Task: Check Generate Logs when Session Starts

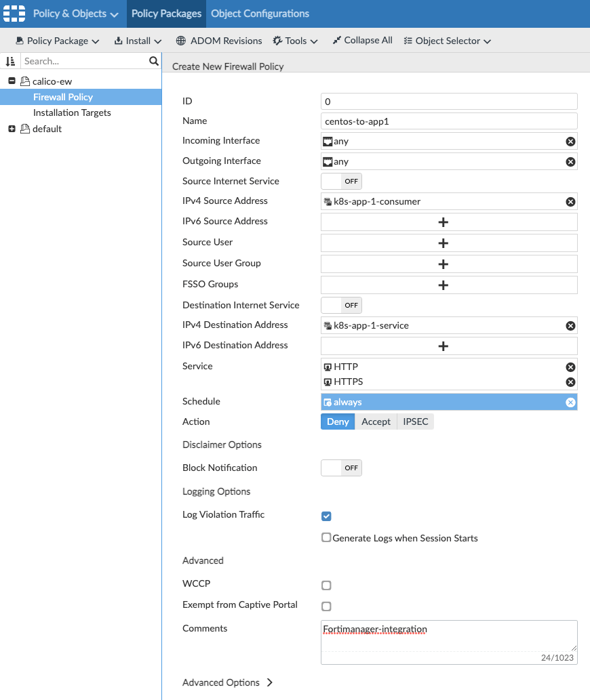Action: (x=326, y=537)
